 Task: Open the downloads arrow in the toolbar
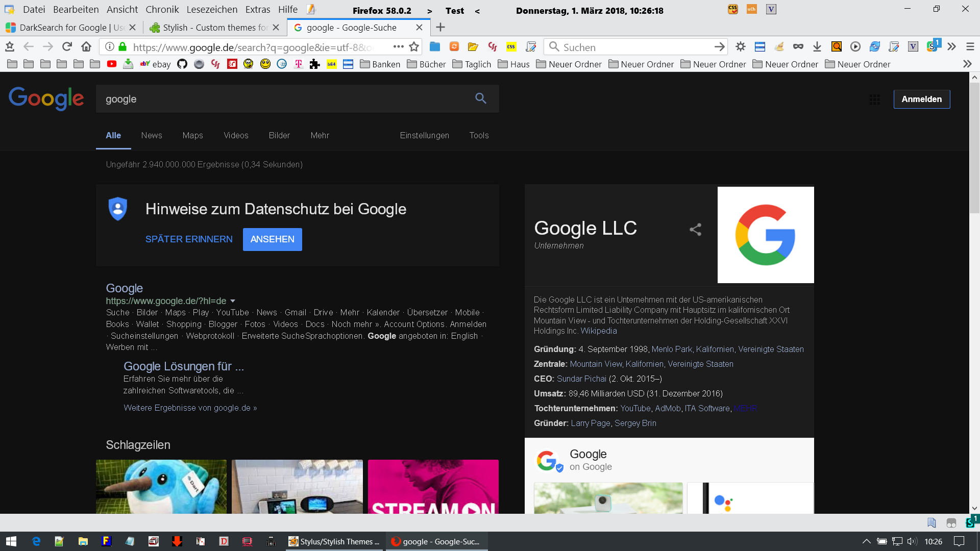coord(817,47)
